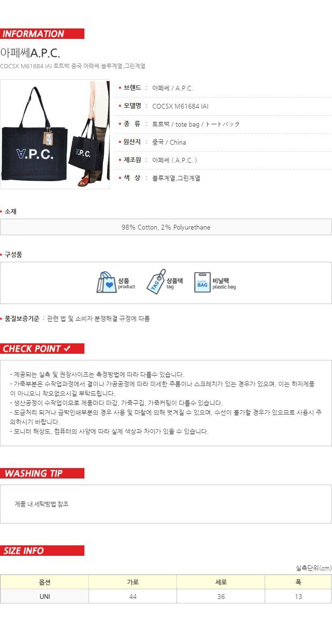Click the CHECK POINT header with checkmark

point(42,349)
